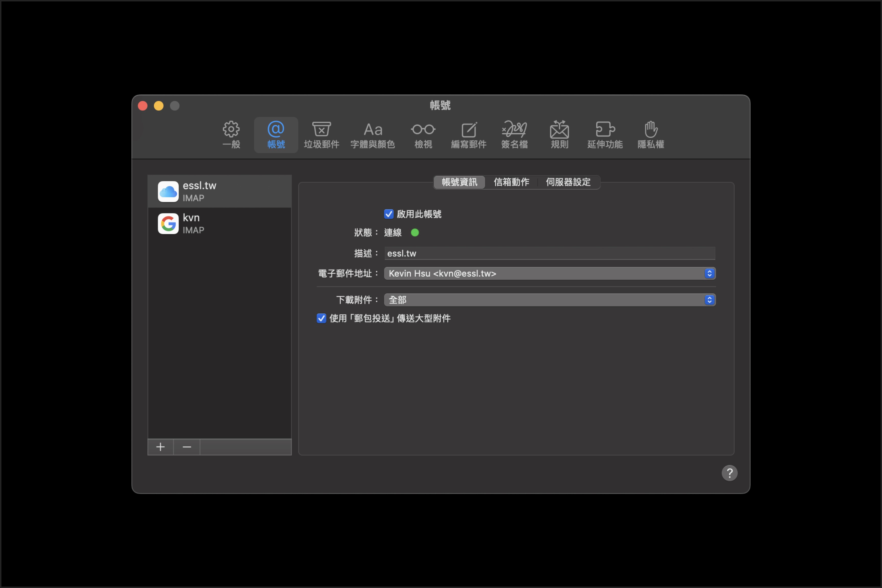The image size is (882, 588).
Task: Select the kvn Google account
Action: pyautogui.click(x=219, y=224)
